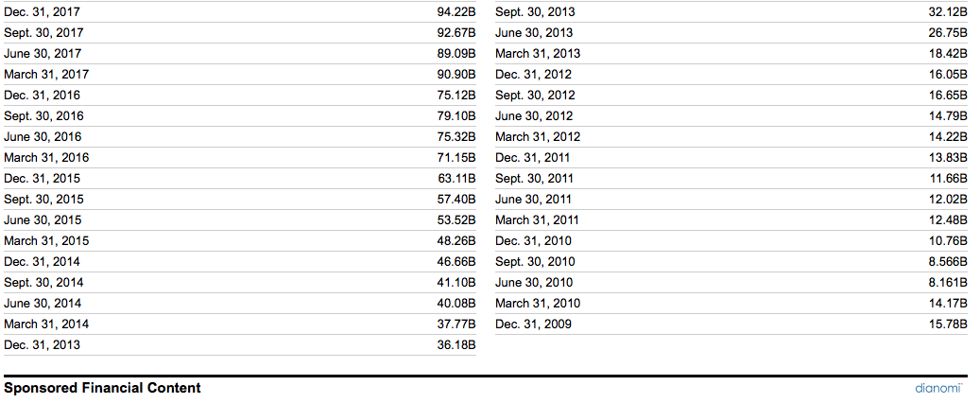The width and height of the screenshot is (980, 403).
Task: Click the 94.22B value
Action: (456, 12)
